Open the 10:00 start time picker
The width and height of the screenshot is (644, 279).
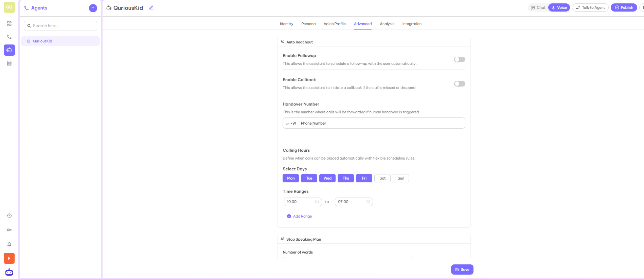pyautogui.click(x=303, y=202)
